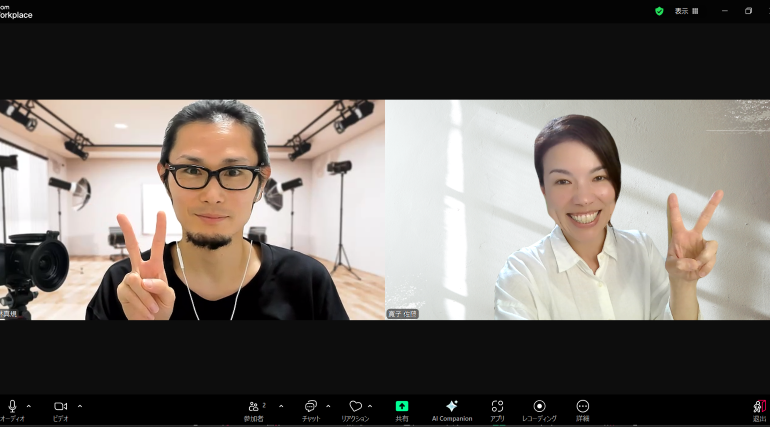Viewport: 770px width, 427px height.
Task: Turn off the video camera
Action: 60,407
